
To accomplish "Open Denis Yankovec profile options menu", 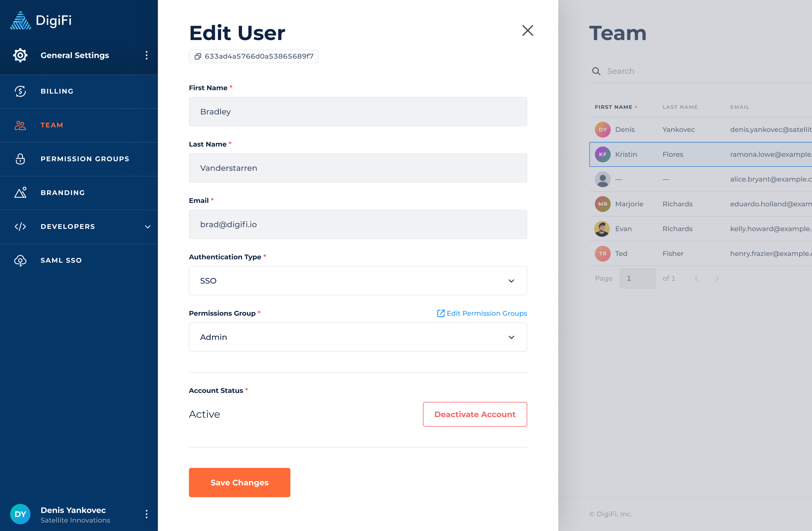I will (146, 514).
